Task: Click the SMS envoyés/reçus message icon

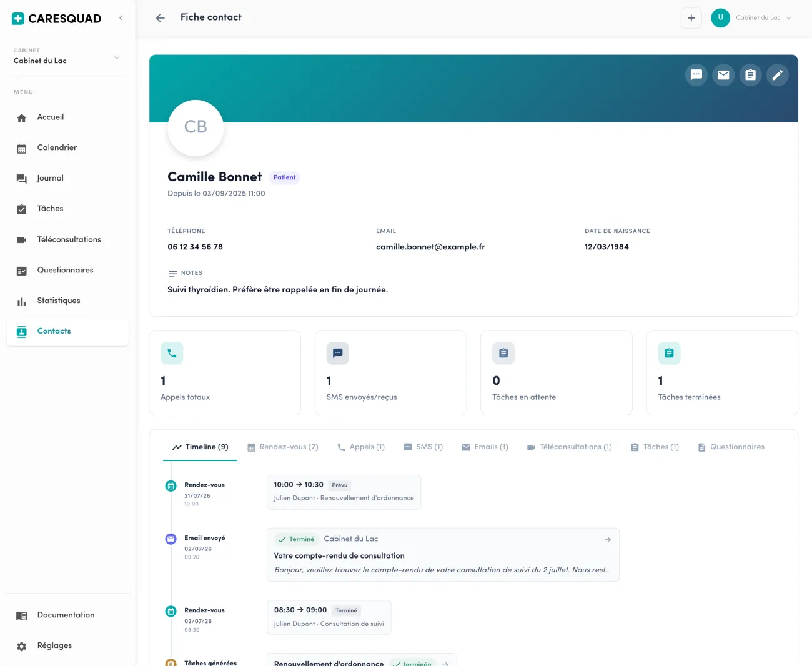Action: [x=338, y=353]
